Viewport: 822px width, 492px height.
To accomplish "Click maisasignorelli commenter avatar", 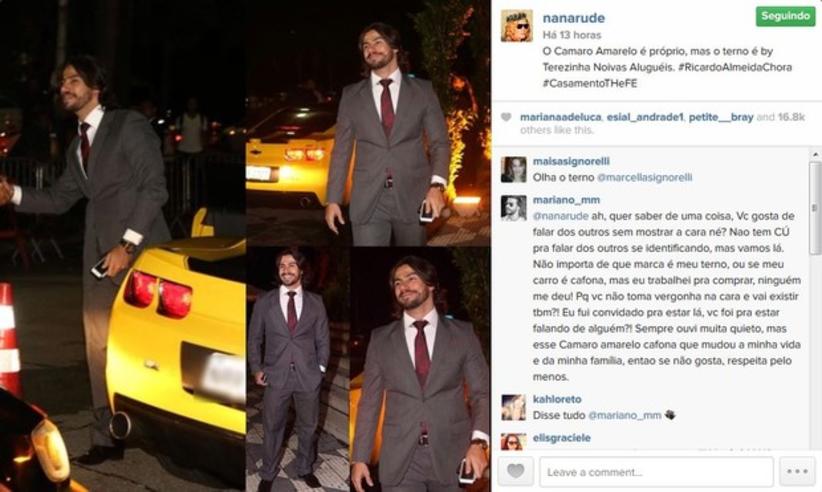I will (x=513, y=169).
